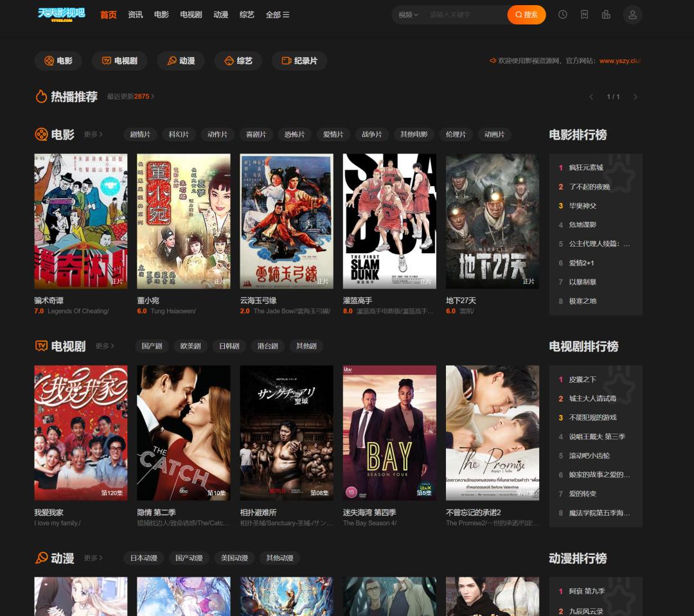Focus the search keyword input field

click(x=465, y=15)
